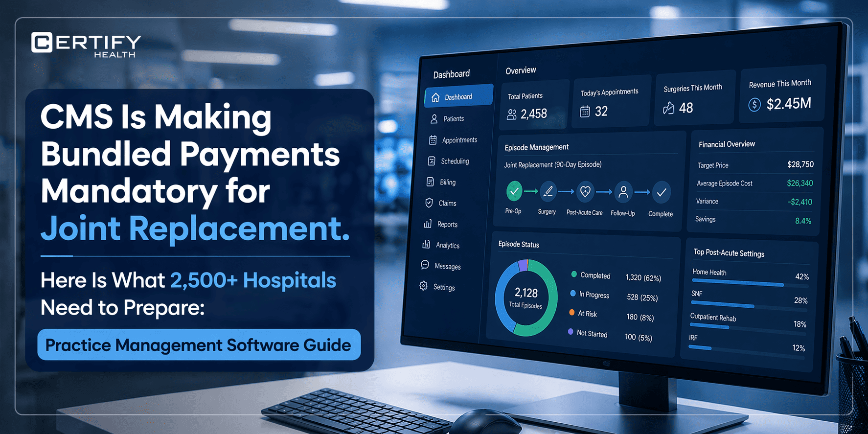This screenshot has height=434, width=868.
Task: Select the Surgery step icon
Action: click(548, 191)
